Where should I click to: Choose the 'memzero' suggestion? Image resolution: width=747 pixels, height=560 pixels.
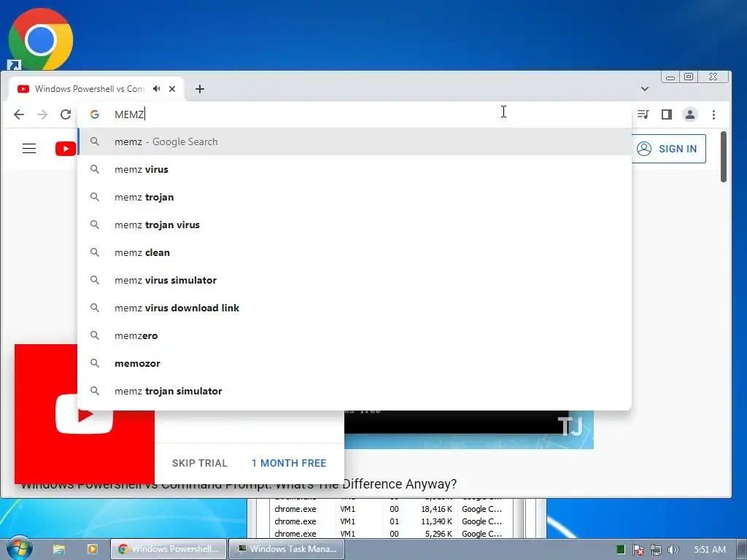(355, 335)
